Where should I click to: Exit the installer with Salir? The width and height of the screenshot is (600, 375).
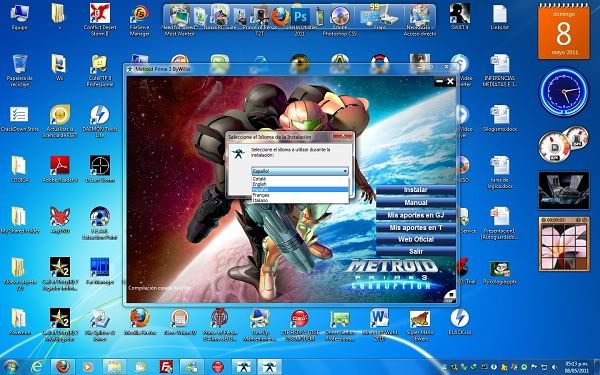pos(416,251)
